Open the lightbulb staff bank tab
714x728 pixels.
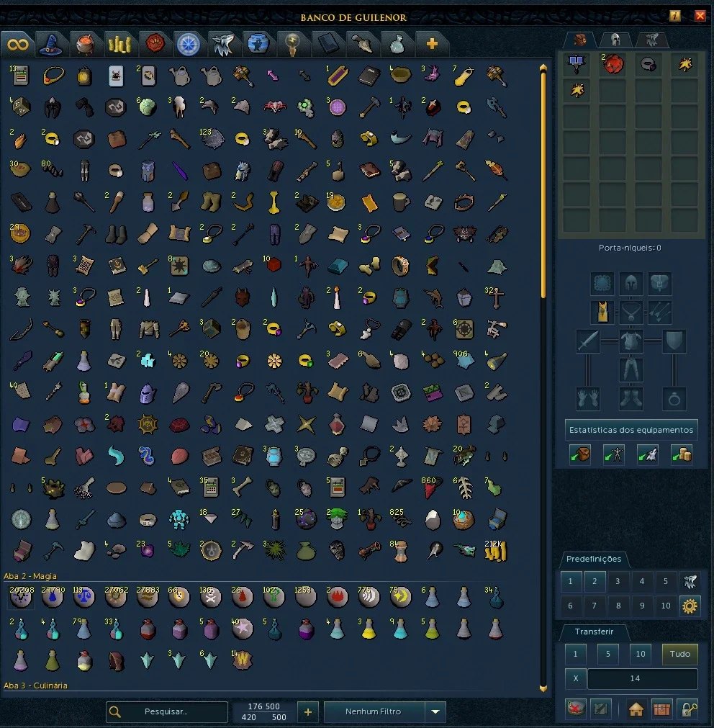[x=292, y=44]
